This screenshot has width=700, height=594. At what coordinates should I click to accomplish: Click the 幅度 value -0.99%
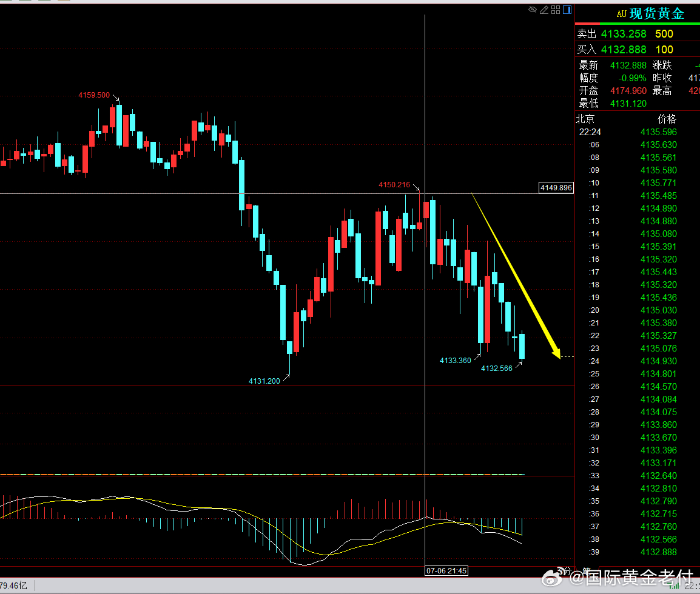point(632,78)
